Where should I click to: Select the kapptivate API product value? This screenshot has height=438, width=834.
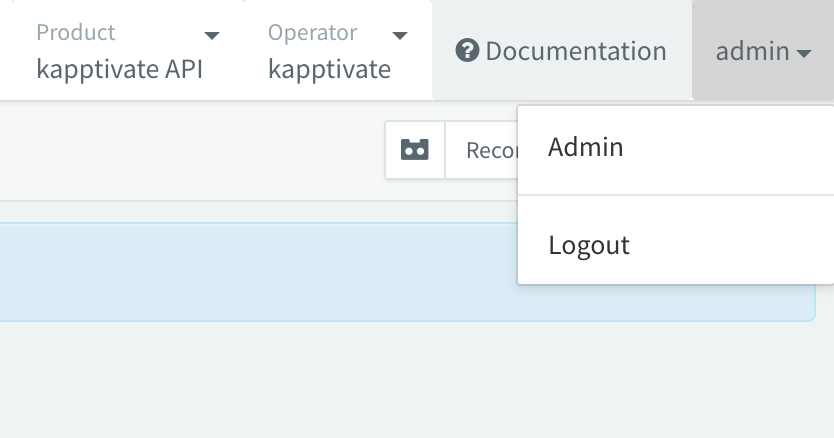(x=120, y=70)
